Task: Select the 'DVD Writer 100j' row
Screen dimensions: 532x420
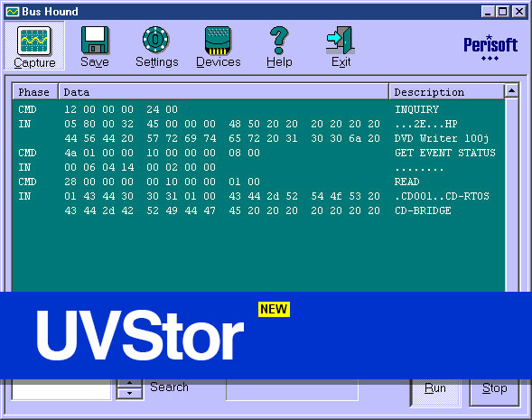Action: (x=442, y=138)
